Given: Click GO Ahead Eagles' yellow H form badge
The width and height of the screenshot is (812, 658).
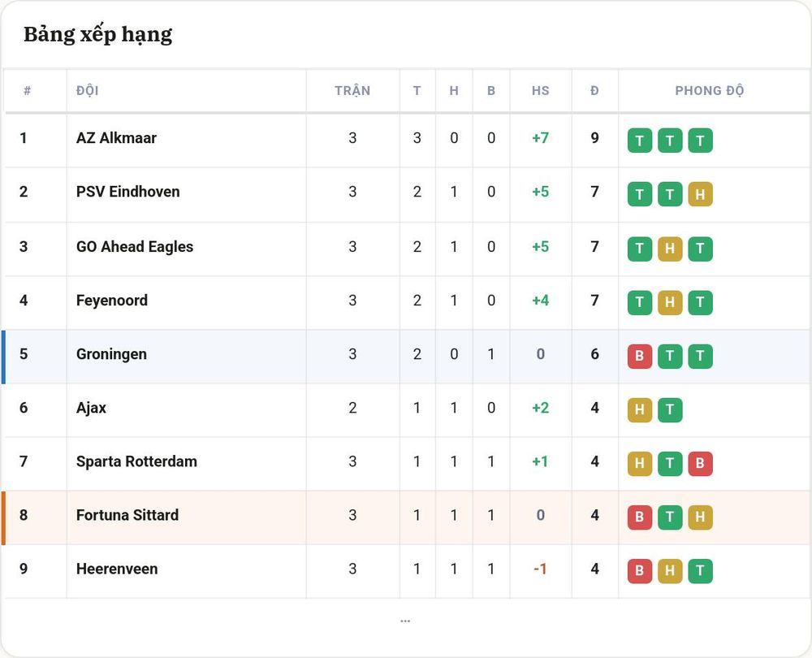Looking at the screenshot, I should [670, 249].
